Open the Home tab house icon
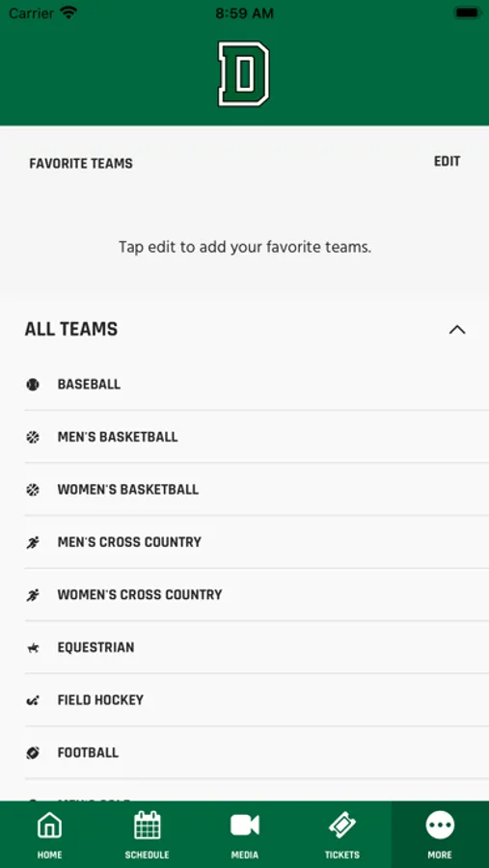The image size is (489, 868). tap(49, 826)
